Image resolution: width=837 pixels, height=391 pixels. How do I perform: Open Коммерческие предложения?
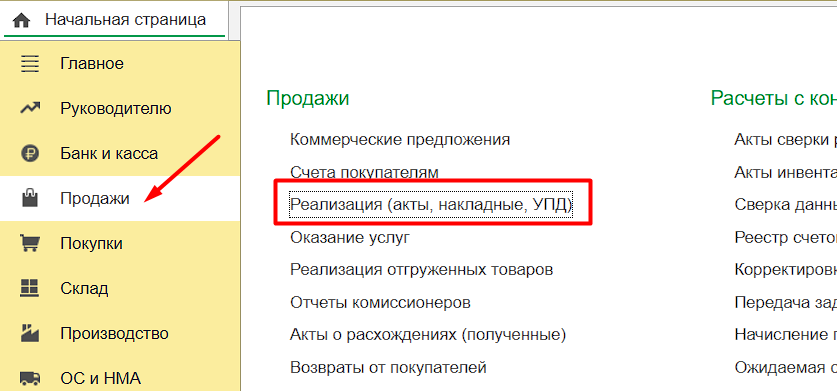click(x=400, y=140)
